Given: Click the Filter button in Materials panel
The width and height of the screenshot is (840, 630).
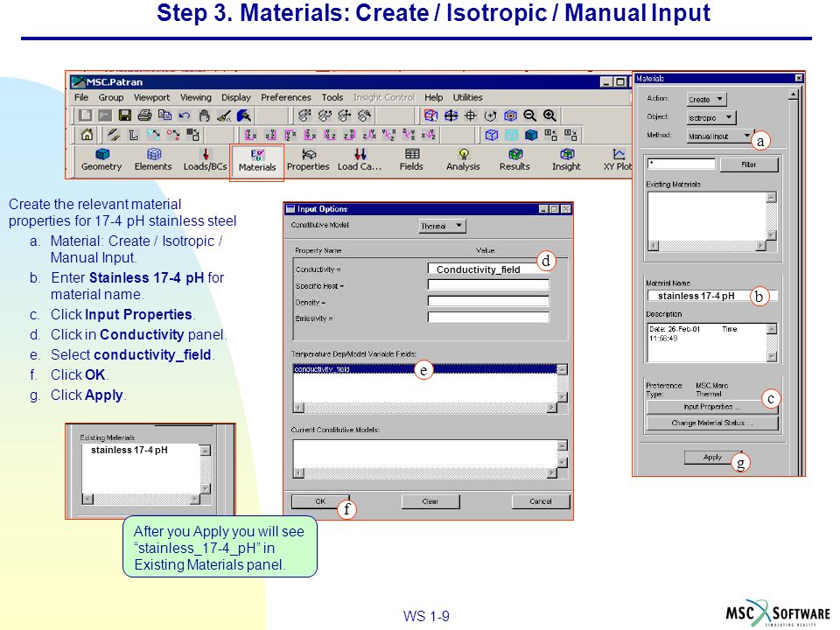Looking at the screenshot, I should click(749, 164).
